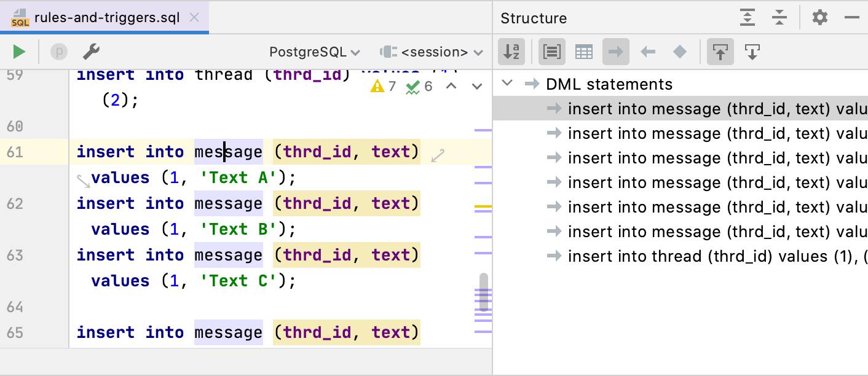Toggle autoscroll to source button
Image resolution: width=868 pixels, height=376 pixels.
(x=720, y=53)
